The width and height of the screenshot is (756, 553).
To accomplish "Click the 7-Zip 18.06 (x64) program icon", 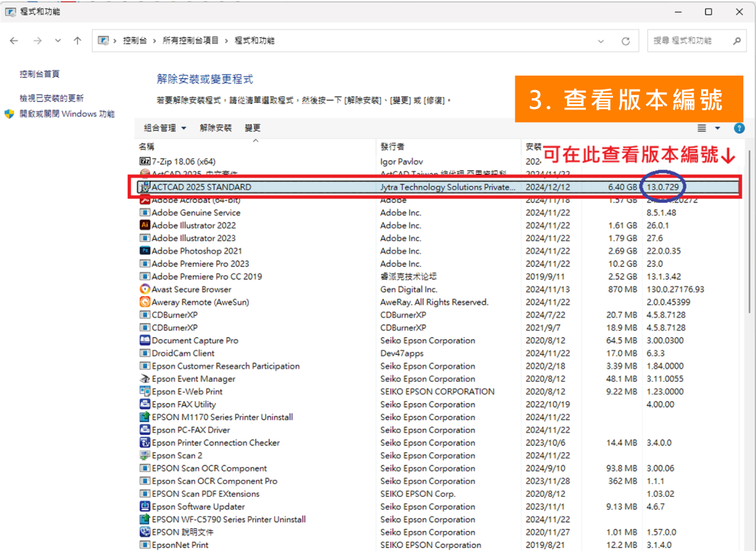I will 145,161.
